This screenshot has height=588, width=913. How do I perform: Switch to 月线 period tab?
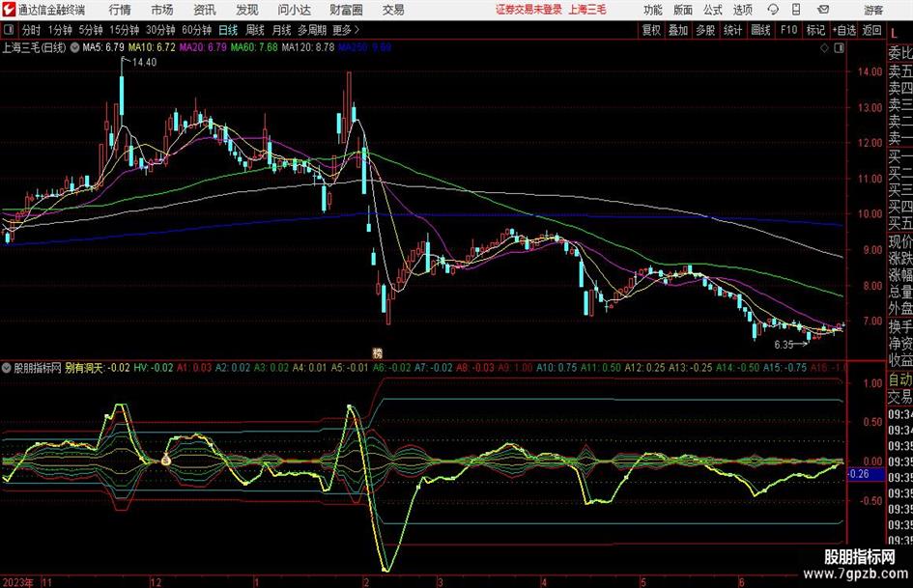281,30
